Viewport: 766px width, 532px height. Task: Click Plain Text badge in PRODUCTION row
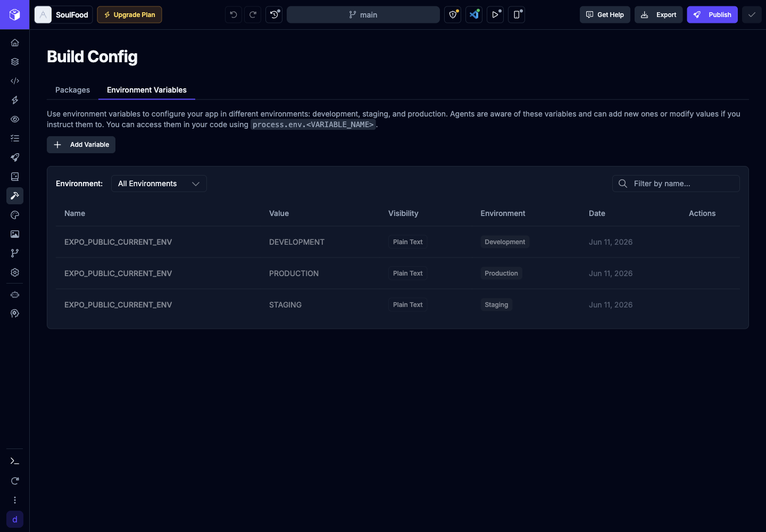(408, 273)
